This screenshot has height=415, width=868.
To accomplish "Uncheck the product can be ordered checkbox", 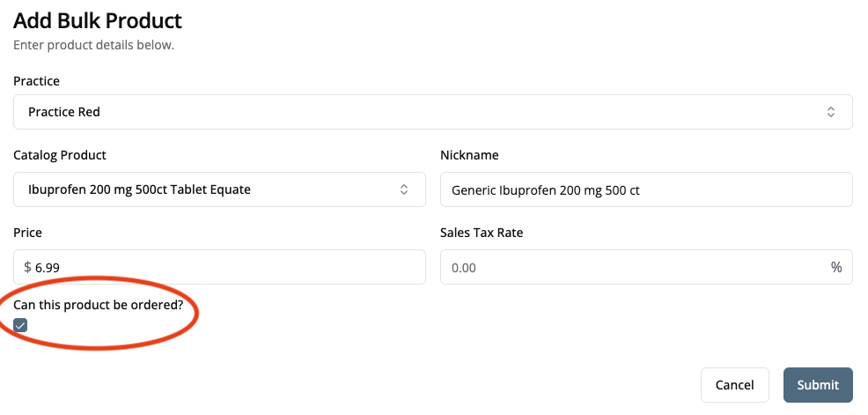I will [x=21, y=325].
